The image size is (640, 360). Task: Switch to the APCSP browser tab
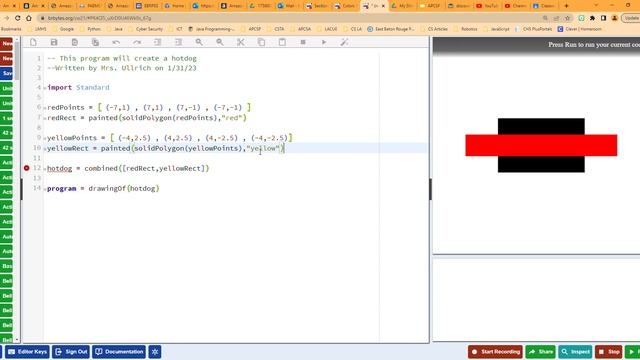click(430, 6)
